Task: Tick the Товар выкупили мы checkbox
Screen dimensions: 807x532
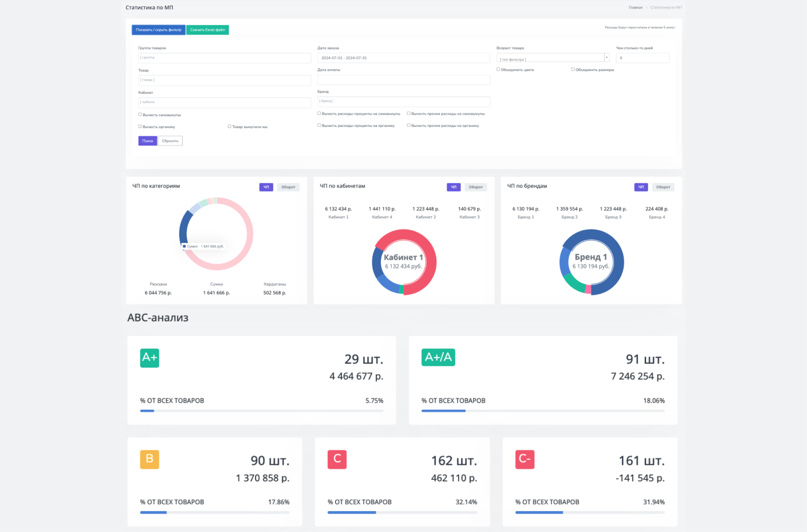Action: pos(230,126)
